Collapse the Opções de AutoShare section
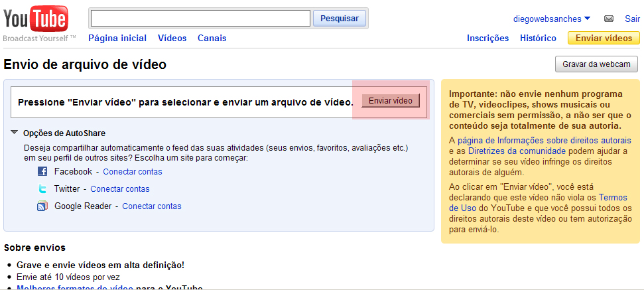 tap(15, 133)
